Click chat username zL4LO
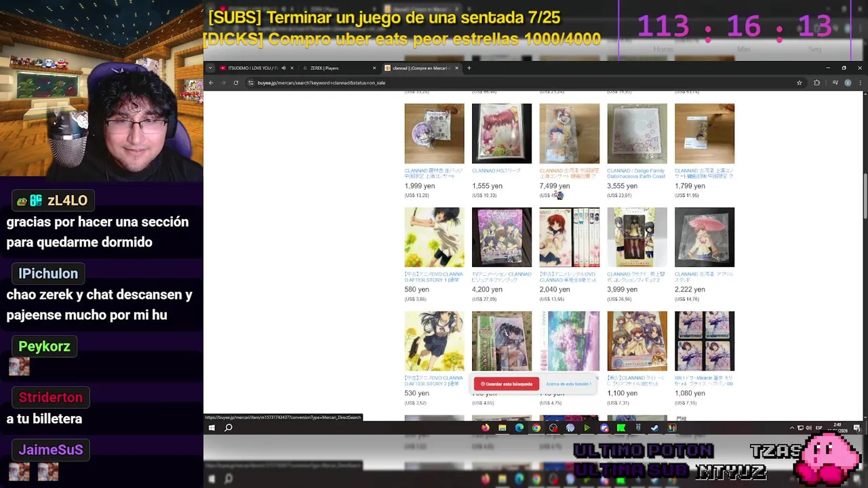 [67, 201]
